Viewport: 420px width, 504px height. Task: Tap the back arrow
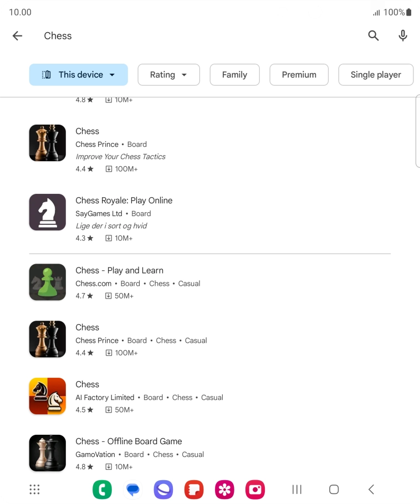[x=17, y=35]
